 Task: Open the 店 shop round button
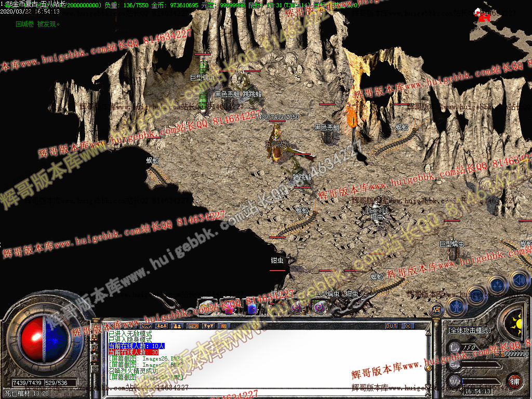(x=436, y=309)
